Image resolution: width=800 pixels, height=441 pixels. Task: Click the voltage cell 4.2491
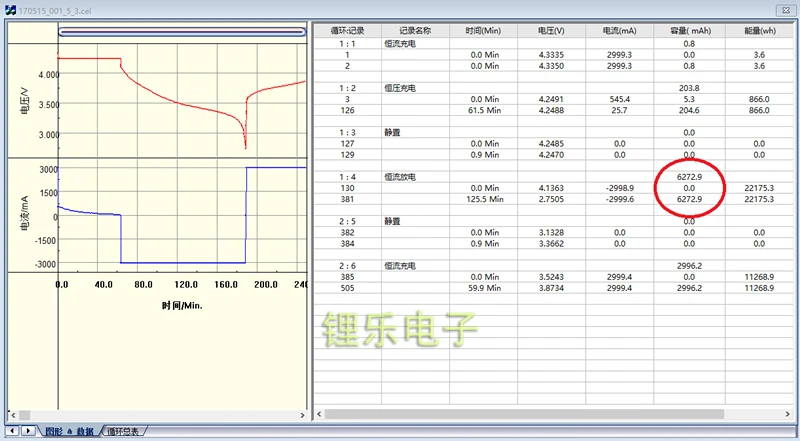(x=551, y=99)
